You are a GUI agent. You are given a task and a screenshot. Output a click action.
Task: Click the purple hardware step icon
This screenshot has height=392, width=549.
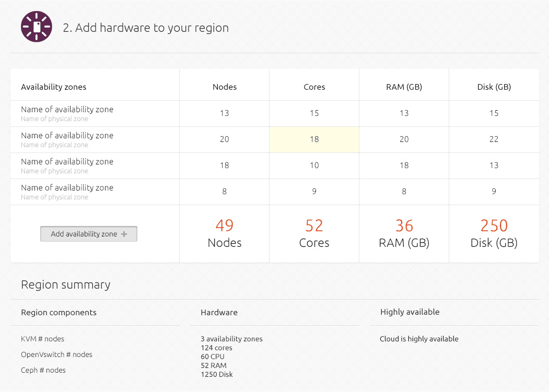point(37,27)
